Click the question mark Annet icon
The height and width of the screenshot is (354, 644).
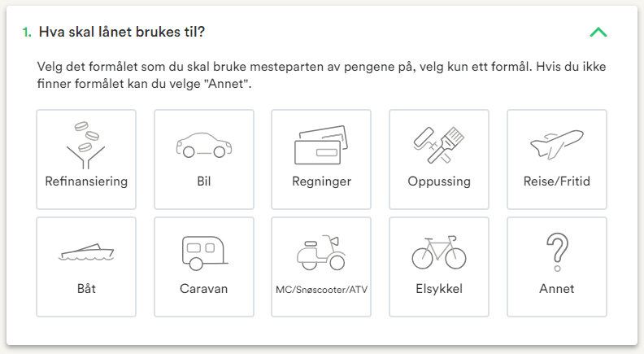pyautogui.click(x=557, y=251)
